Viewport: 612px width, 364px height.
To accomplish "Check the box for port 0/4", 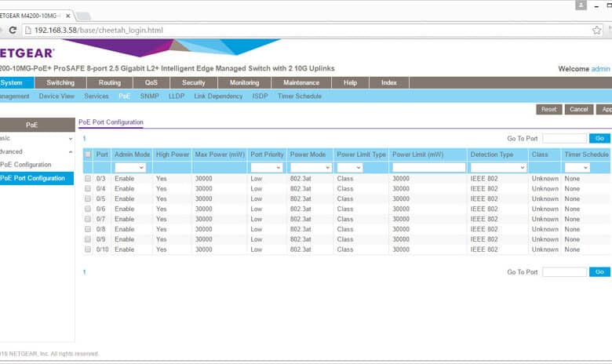I will [88, 188].
